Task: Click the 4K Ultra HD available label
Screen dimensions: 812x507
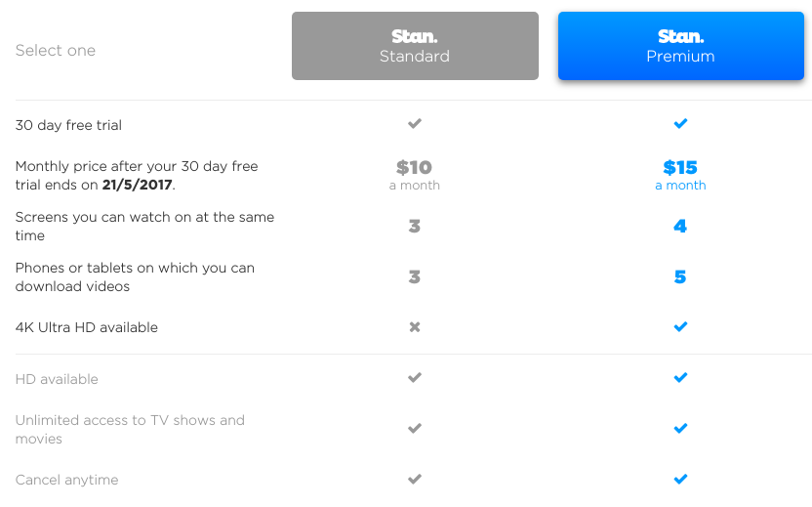Action: [x=87, y=327]
